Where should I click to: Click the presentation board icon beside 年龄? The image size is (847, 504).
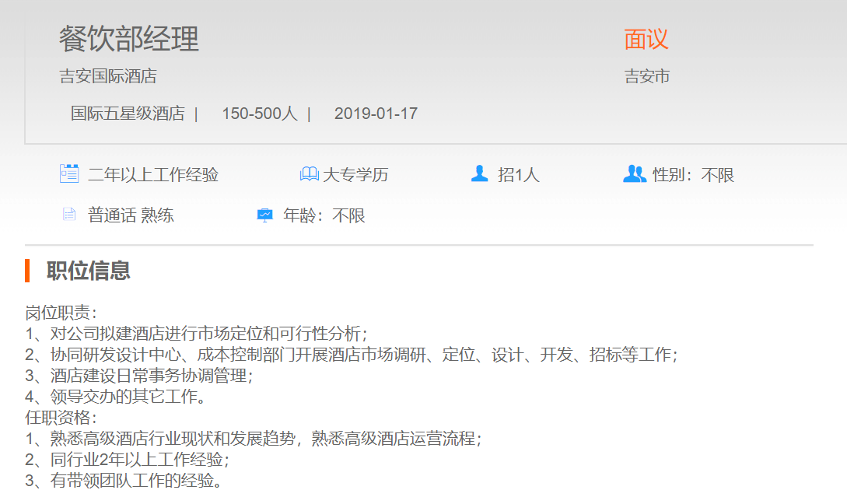265,215
